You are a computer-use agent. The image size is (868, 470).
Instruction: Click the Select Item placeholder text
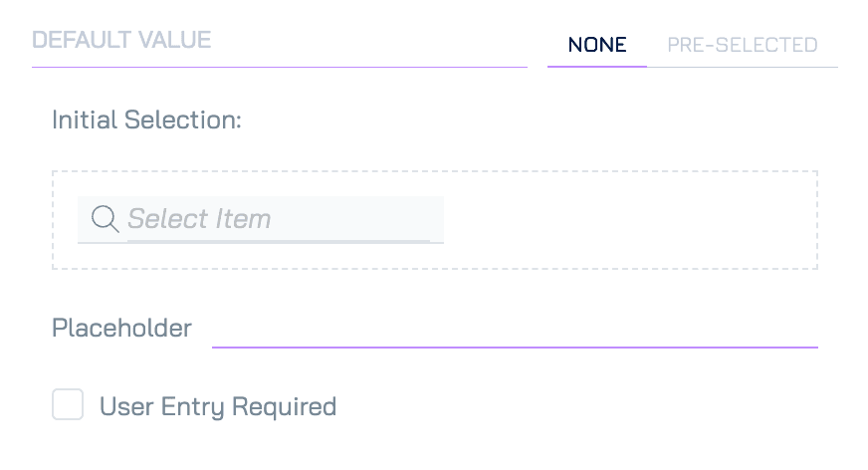[199, 219]
